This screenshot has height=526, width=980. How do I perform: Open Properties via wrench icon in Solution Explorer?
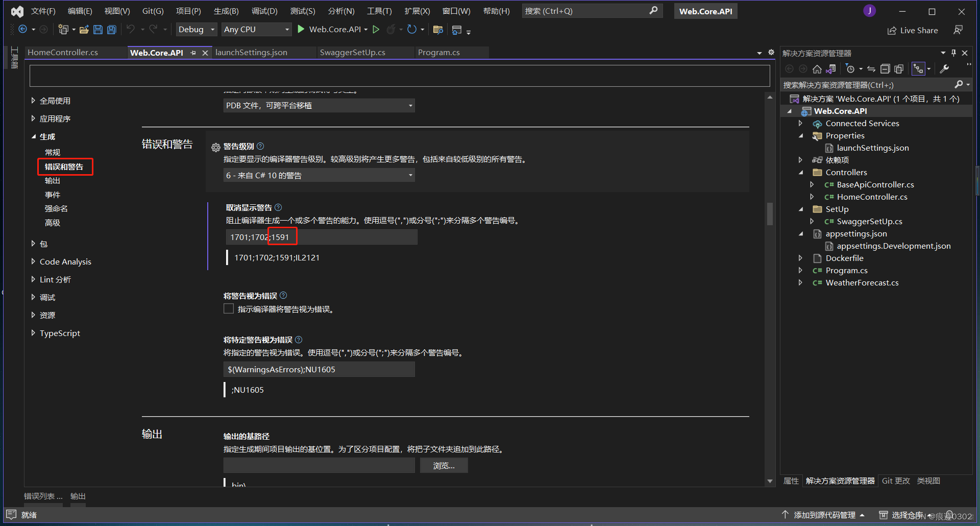pos(945,68)
